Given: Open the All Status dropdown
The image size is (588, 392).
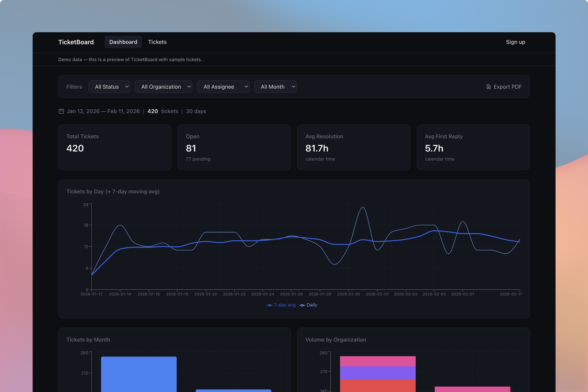Looking at the screenshot, I should 109,86.
